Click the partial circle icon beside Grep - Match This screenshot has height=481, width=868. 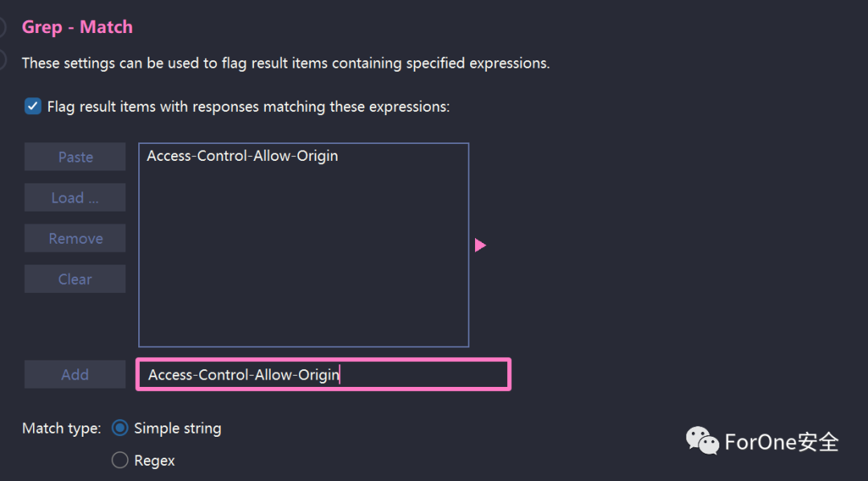click(2, 27)
